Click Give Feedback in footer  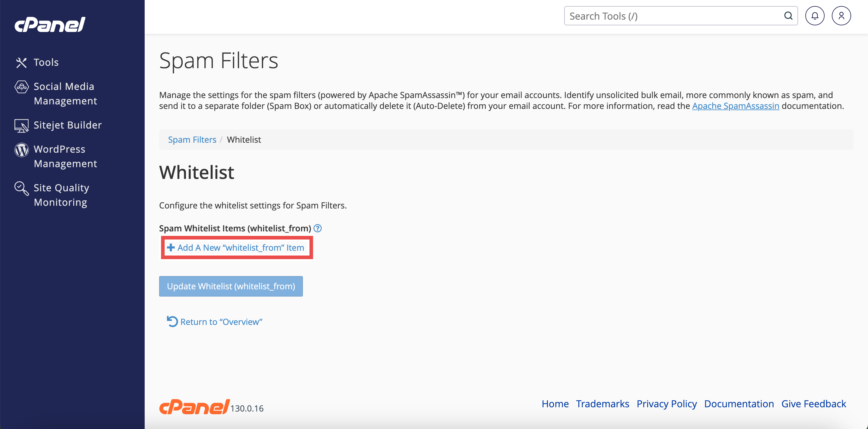point(813,404)
